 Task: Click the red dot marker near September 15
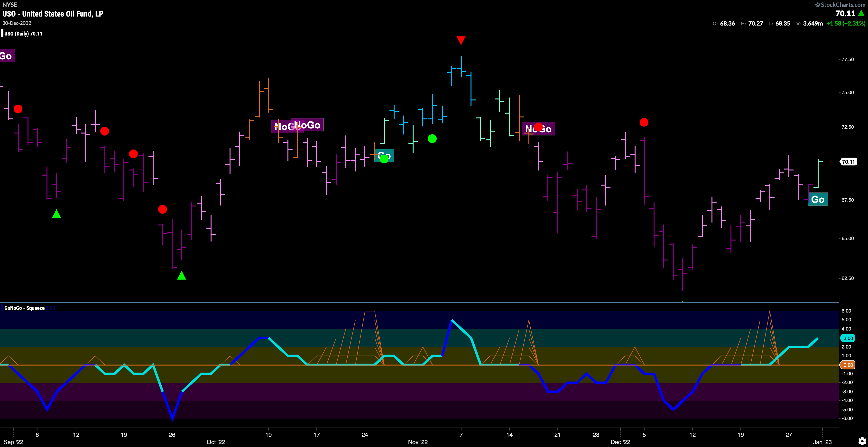(x=104, y=131)
